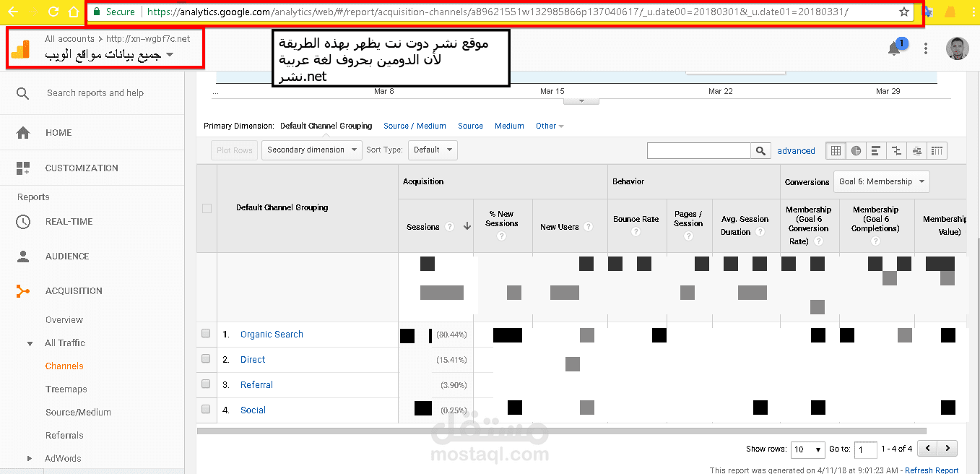
Task: Switch primary dimension to Source
Action: click(x=470, y=126)
